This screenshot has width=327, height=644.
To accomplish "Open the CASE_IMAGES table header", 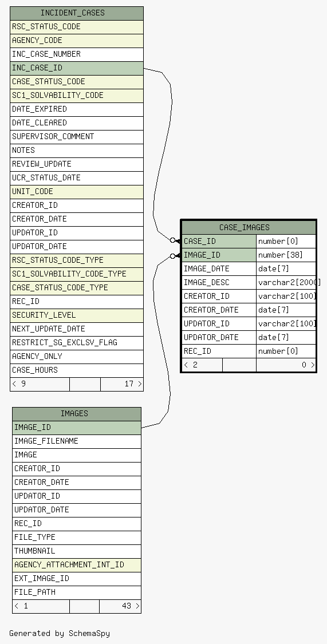I will click(249, 227).
